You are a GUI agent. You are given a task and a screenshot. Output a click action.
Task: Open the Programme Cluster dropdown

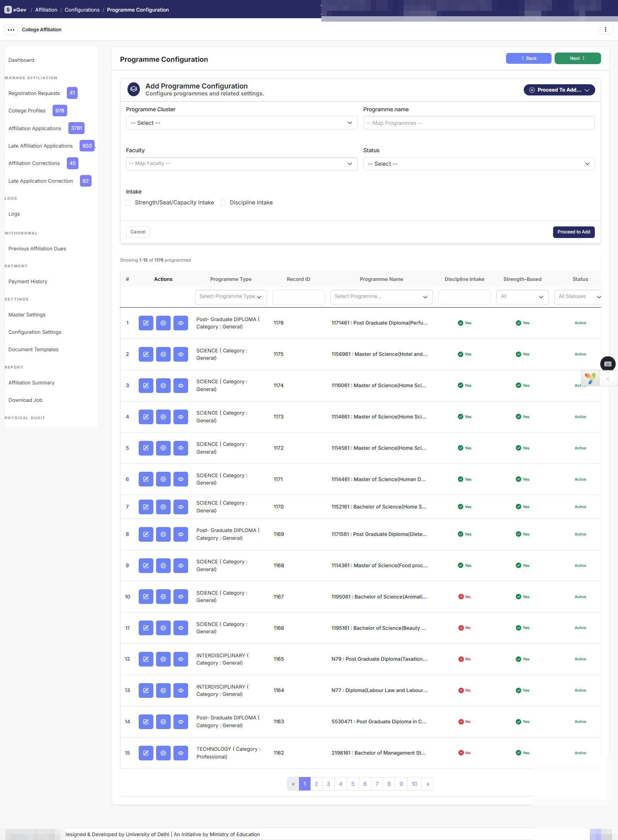(x=241, y=123)
